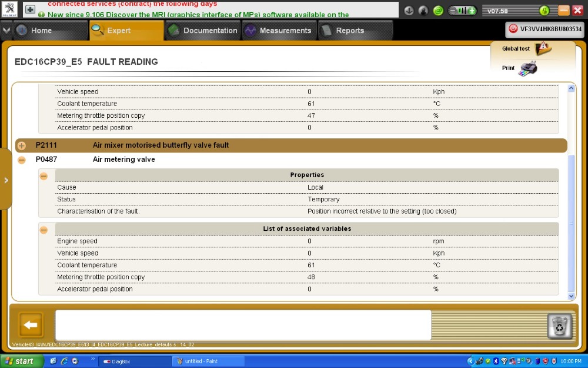This screenshot has width=588, height=368.
Task: Collapse the List of associated variables section
Action: point(44,230)
